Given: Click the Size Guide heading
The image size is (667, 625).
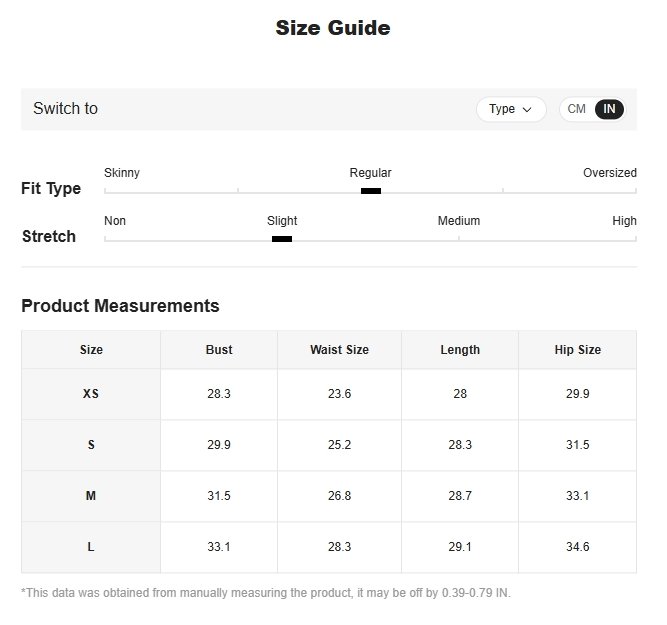Looking at the screenshot, I should 333,28.
